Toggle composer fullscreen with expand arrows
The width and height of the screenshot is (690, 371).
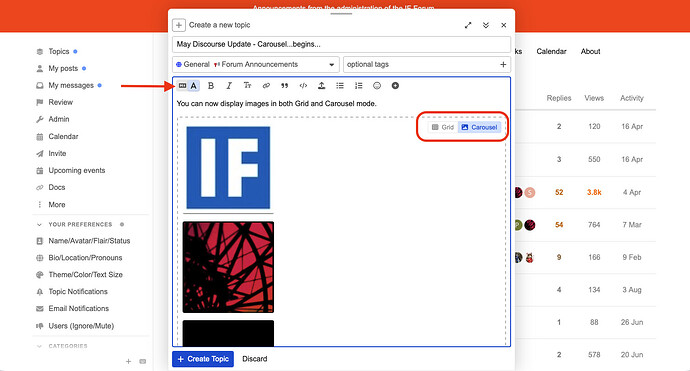(x=468, y=26)
